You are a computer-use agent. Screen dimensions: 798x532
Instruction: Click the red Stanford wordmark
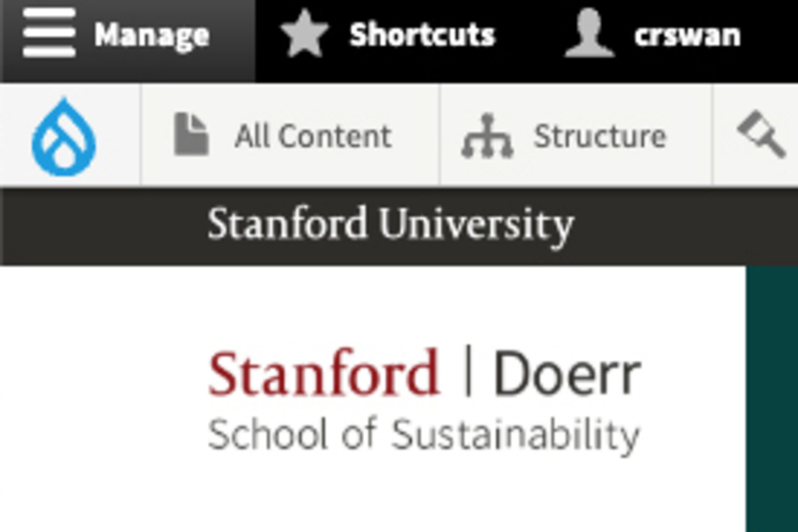(323, 373)
